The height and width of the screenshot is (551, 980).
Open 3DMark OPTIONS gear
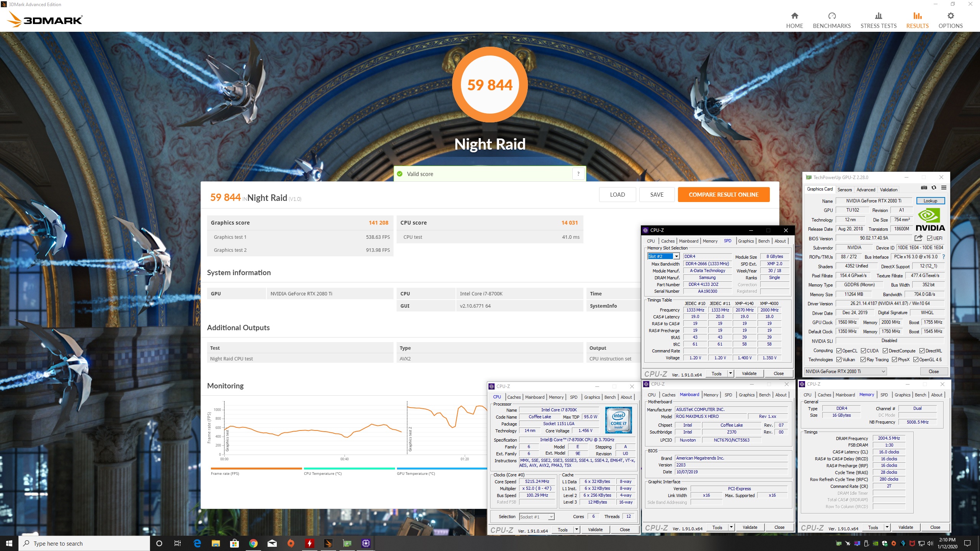click(950, 21)
